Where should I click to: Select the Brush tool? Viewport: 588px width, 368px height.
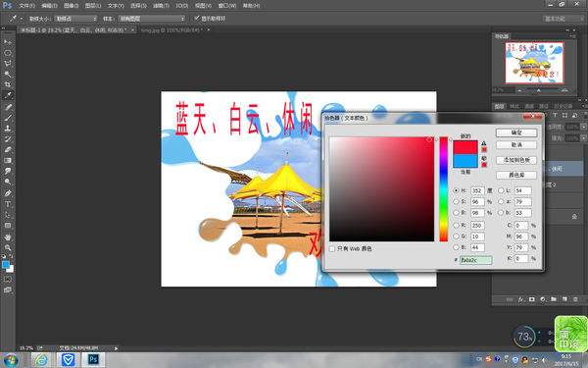[x=8, y=118]
